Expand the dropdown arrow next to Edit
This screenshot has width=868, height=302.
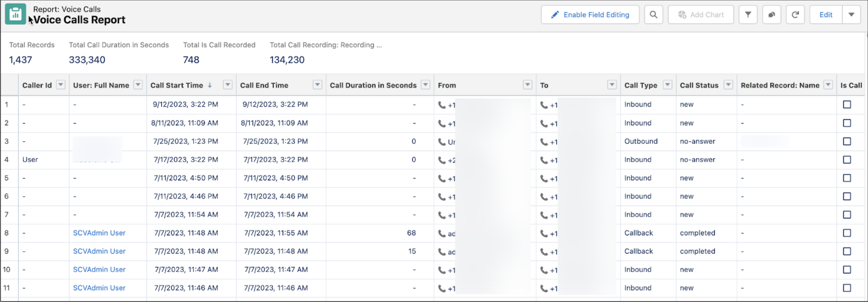(851, 15)
